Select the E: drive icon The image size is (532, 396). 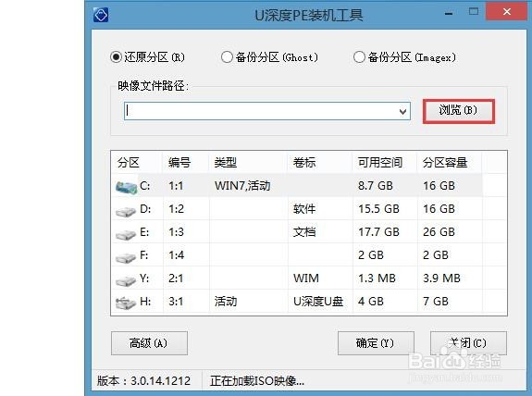126,234
